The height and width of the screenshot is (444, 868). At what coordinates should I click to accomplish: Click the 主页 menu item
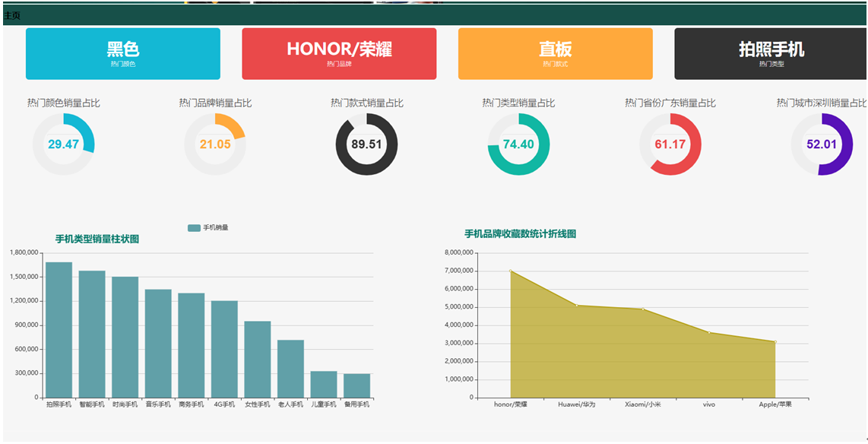tap(12, 16)
